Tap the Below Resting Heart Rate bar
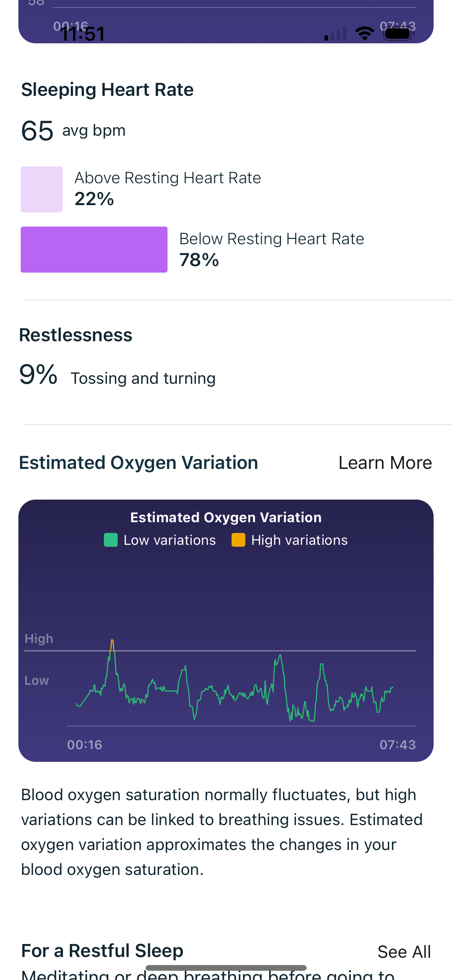The width and height of the screenshot is (452, 980). 94,250
